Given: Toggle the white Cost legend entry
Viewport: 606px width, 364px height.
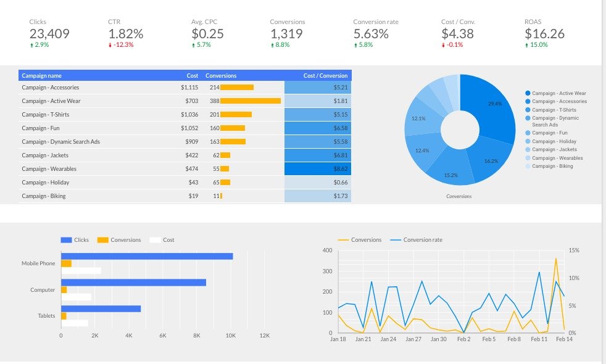Looking at the screenshot, I should tap(162, 240).
